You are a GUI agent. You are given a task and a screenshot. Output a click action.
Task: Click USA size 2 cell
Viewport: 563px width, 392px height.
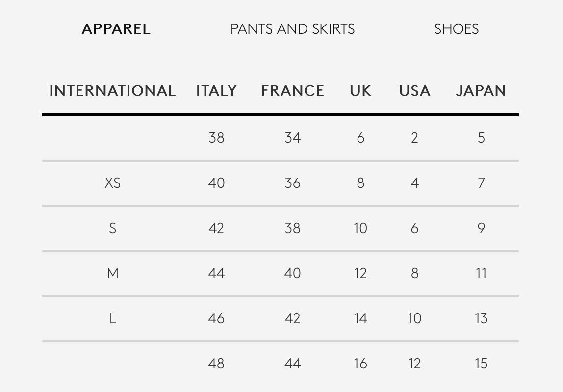tap(414, 138)
